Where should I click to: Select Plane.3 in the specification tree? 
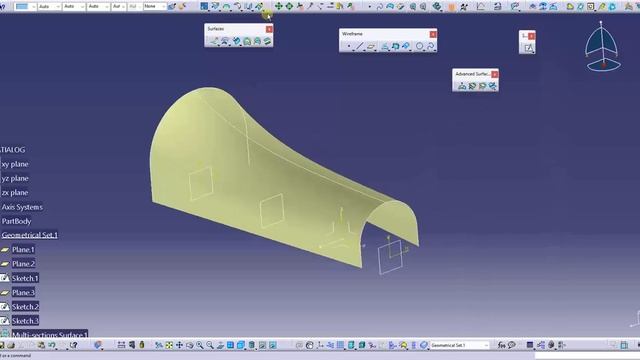[23, 292]
